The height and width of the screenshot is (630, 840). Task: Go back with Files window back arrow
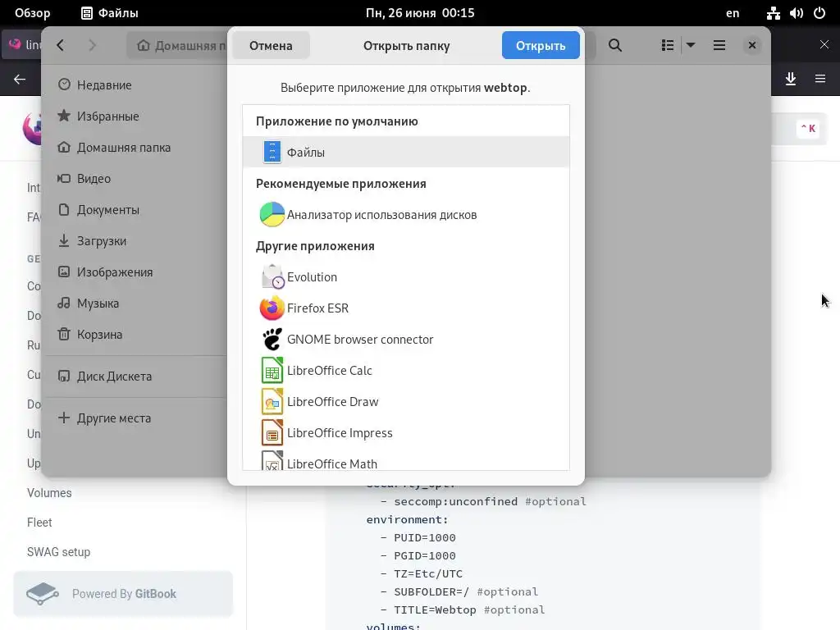tap(61, 46)
